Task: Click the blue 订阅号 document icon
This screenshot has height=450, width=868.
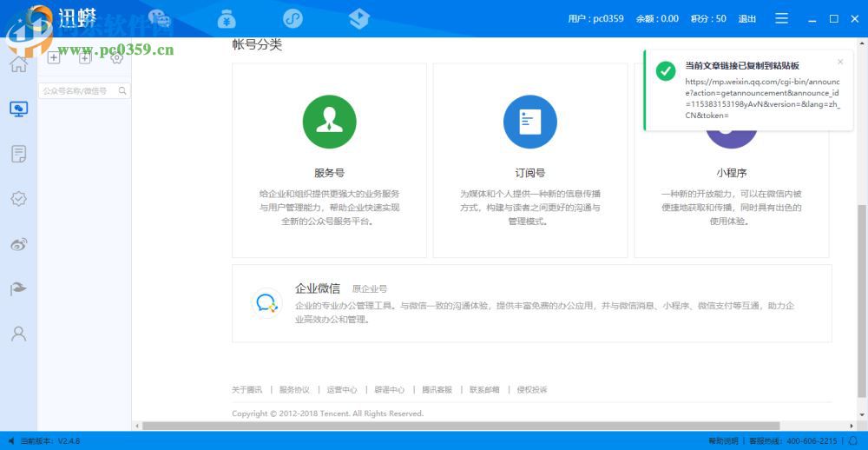Action: pyautogui.click(x=529, y=122)
